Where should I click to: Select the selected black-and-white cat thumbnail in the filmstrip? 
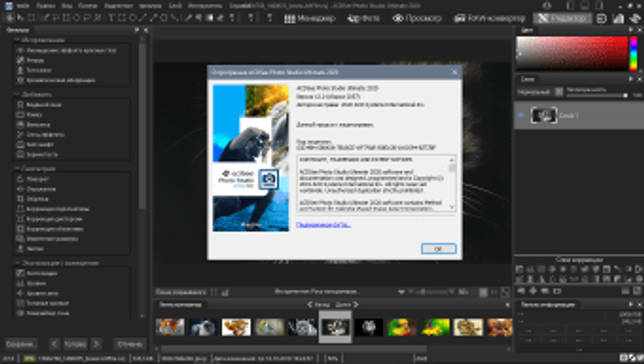point(336,327)
